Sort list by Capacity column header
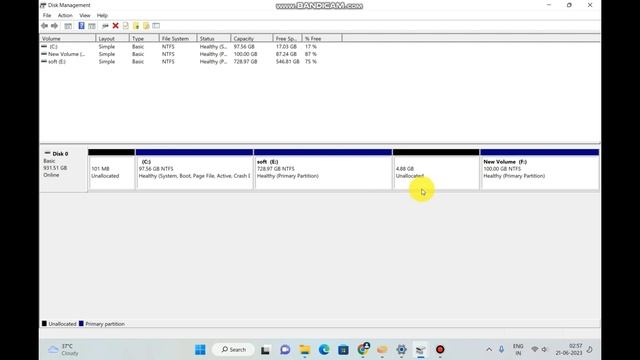This screenshot has width=640, height=360. click(x=252, y=38)
